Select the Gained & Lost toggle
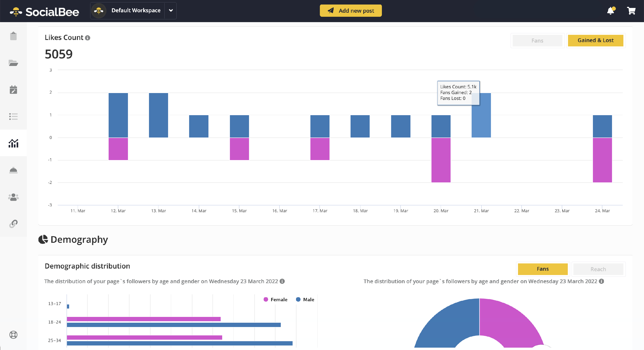644x350 pixels. pos(595,40)
